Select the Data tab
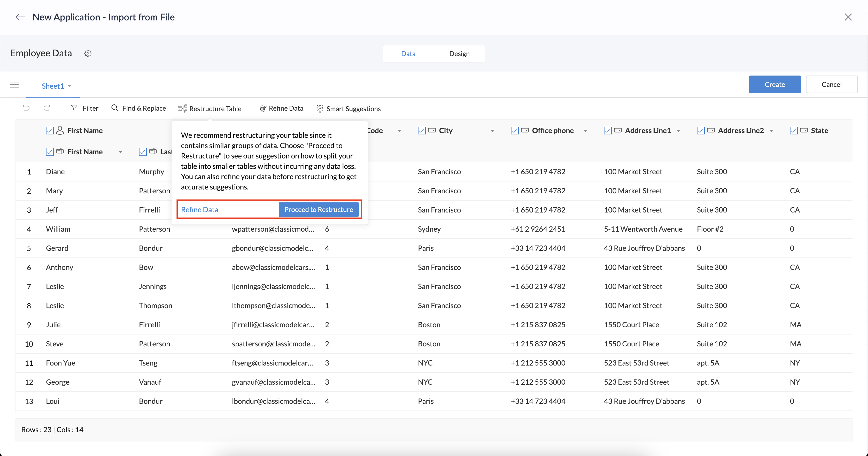The image size is (868, 456). (408, 54)
